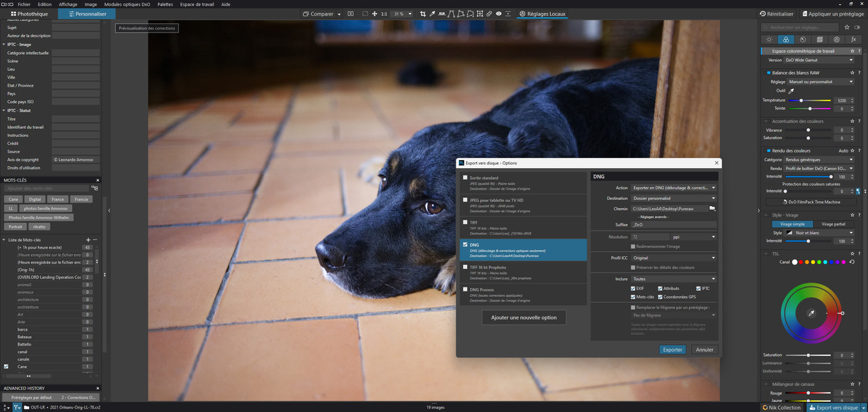Toggle the Mots-clés checkbox

click(x=633, y=297)
